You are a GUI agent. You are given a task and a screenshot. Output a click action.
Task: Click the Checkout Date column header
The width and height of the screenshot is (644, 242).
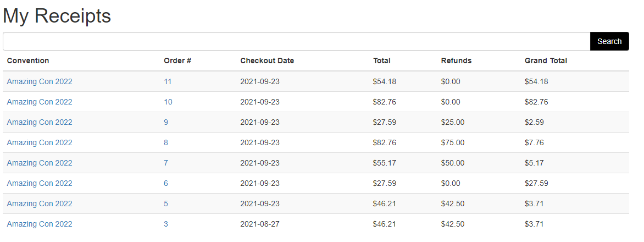267,61
